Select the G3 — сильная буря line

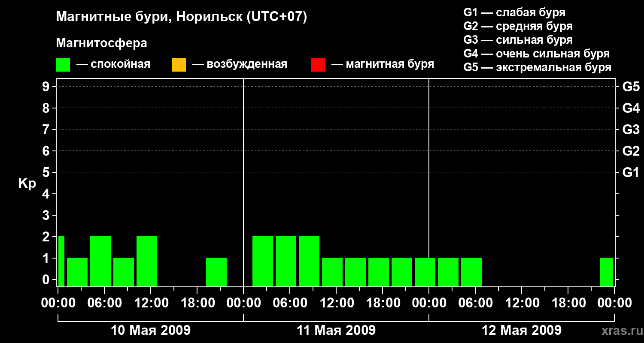point(518,40)
